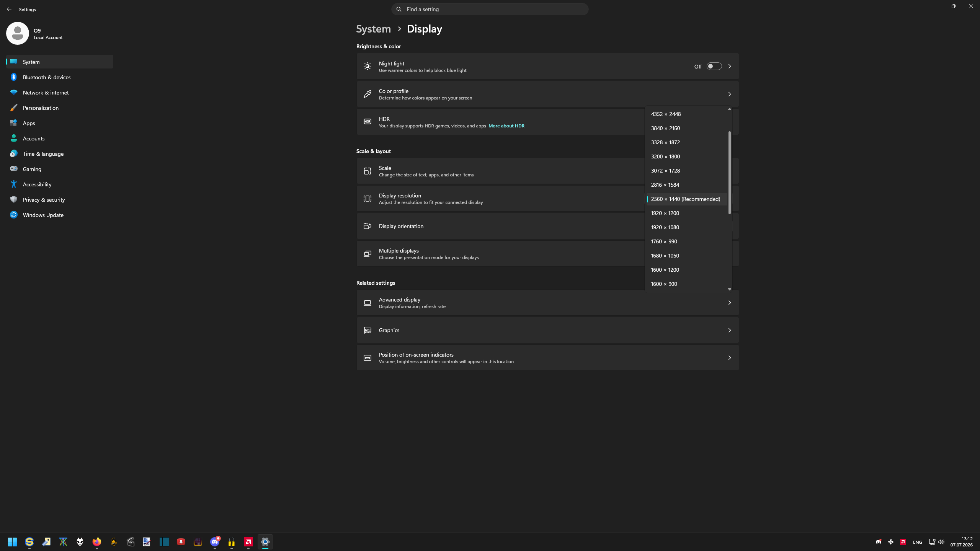Click the More about HDR link
Image resolution: width=980 pixels, height=551 pixels.
click(506, 126)
